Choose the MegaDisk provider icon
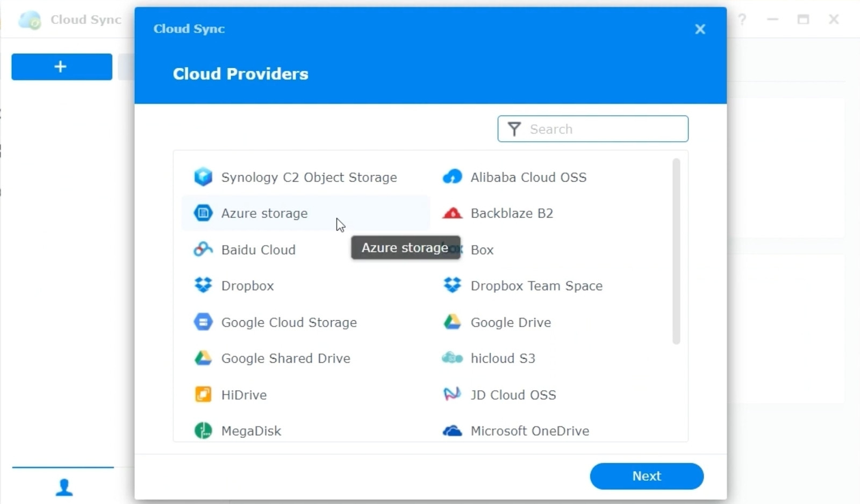Viewport: 860px width, 504px height. (251, 430)
